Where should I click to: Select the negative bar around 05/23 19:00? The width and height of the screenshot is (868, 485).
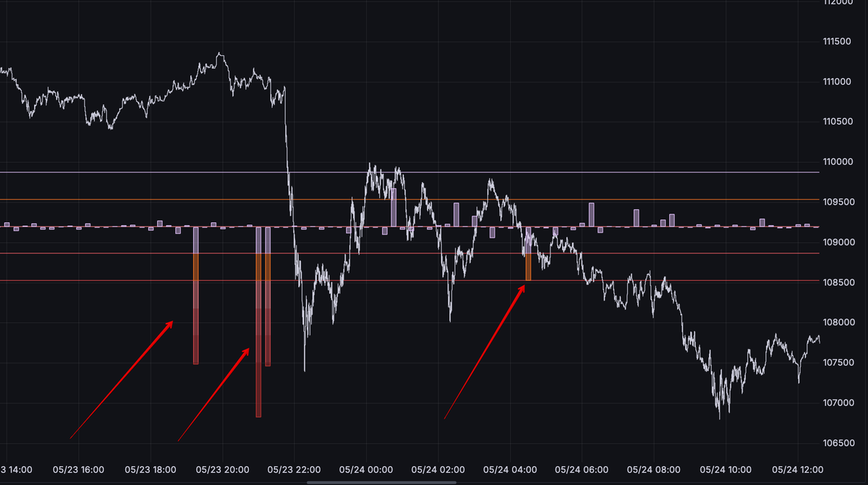[x=196, y=295]
